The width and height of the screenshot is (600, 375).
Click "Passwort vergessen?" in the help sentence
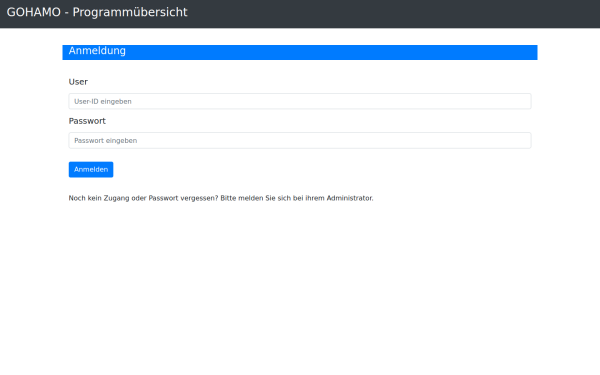pos(183,198)
